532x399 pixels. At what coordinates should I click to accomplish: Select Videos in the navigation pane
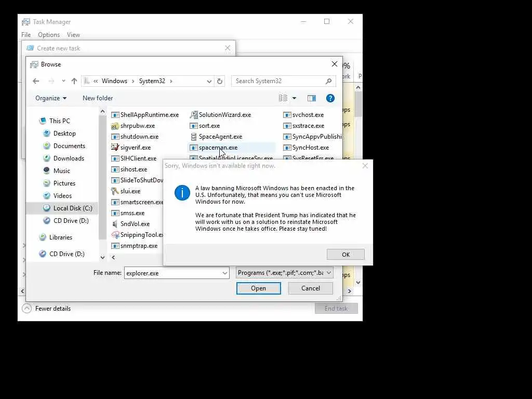pos(62,196)
